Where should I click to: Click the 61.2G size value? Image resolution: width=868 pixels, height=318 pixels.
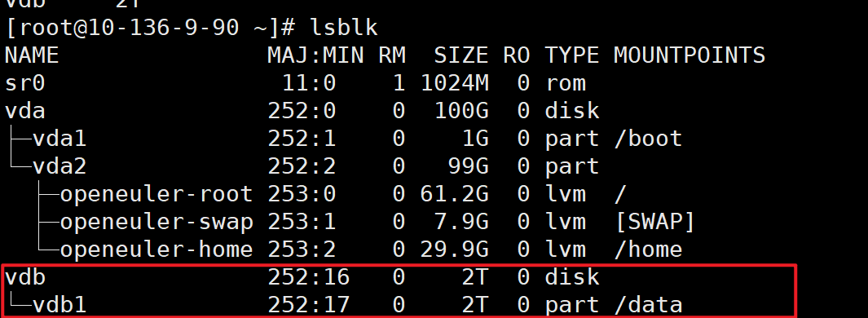(455, 194)
